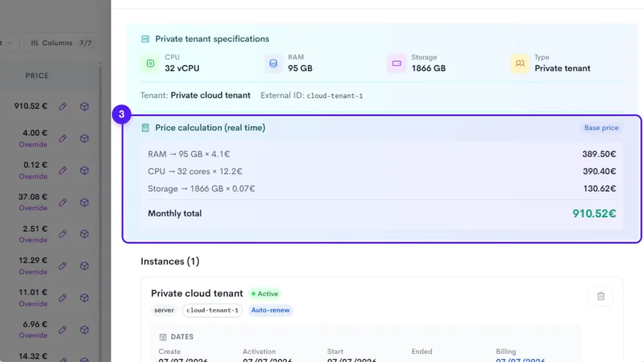Click the server tag
This screenshot has width=644, height=362.
tap(164, 310)
